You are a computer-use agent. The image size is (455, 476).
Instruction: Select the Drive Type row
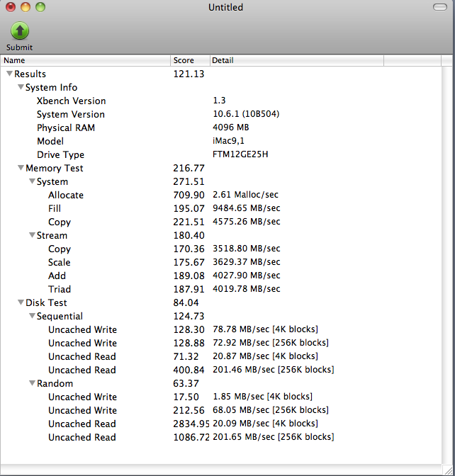(x=221, y=154)
